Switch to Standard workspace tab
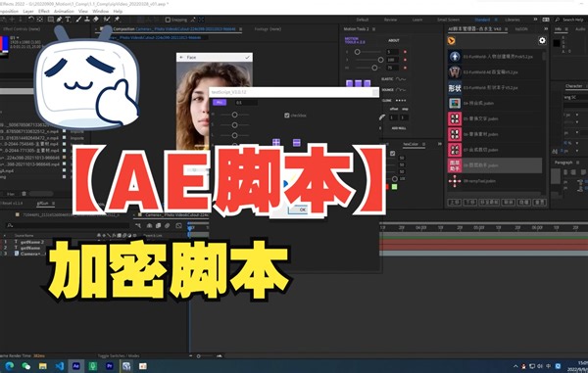Viewport: 588px width, 373px height. pyautogui.click(x=482, y=20)
